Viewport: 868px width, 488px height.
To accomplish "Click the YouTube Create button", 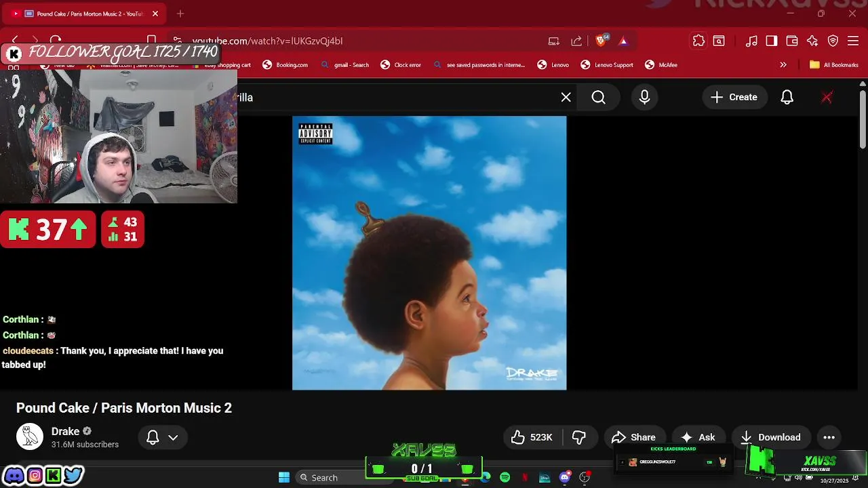I will [x=734, y=98].
